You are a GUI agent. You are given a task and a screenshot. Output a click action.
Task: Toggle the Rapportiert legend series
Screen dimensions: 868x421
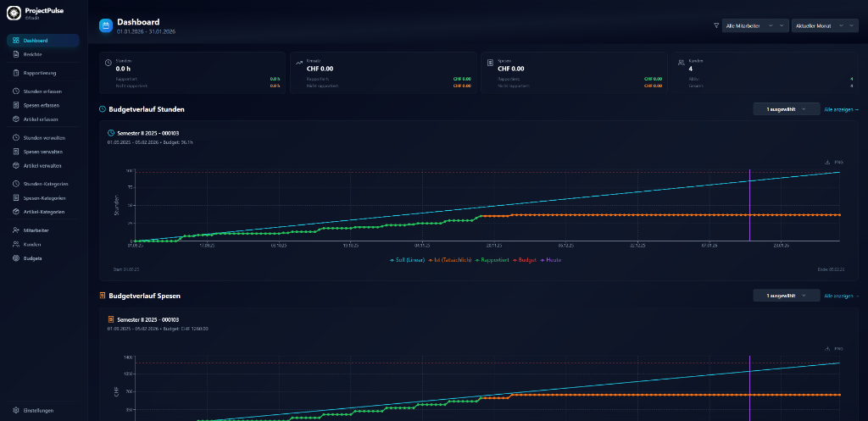point(492,259)
